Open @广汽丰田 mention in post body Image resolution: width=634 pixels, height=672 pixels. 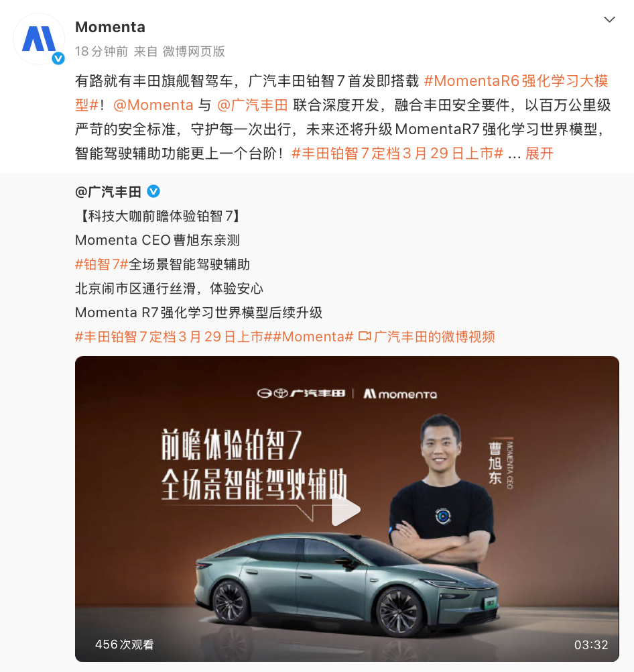click(x=252, y=105)
